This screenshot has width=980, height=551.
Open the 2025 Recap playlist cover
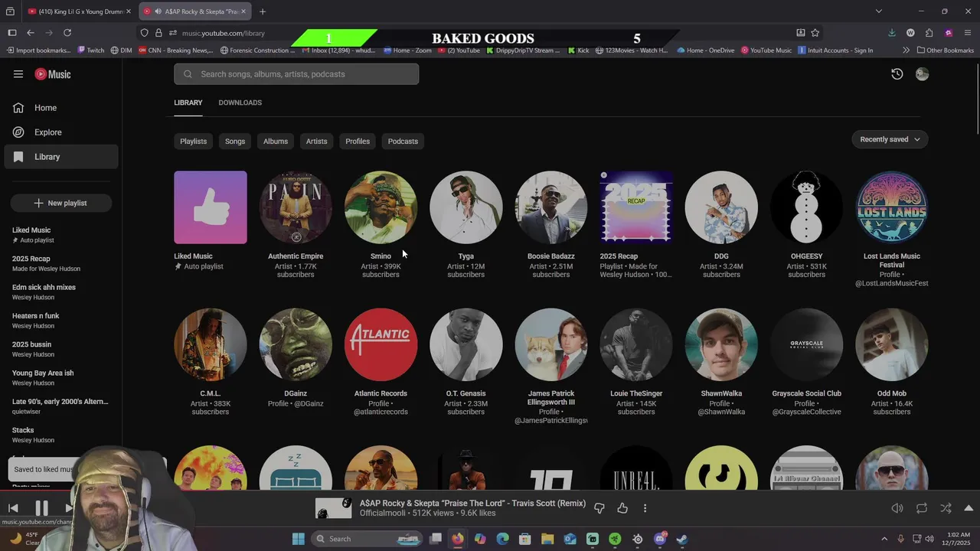click(636, 207)
